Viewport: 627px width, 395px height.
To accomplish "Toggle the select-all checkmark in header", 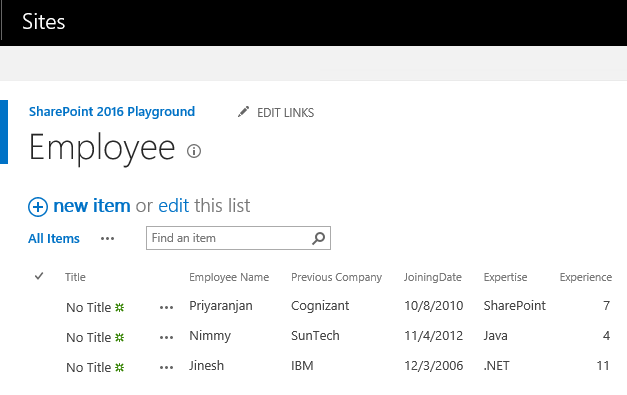I will pos(39,276).
